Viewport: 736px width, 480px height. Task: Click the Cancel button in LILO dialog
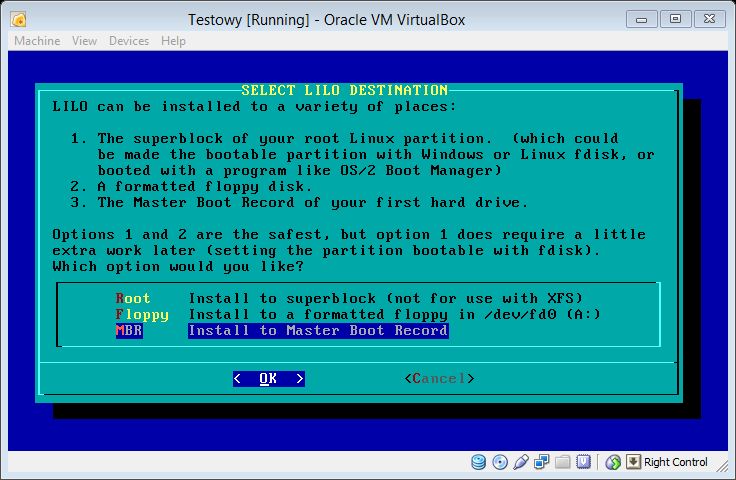tap(439, 379)
